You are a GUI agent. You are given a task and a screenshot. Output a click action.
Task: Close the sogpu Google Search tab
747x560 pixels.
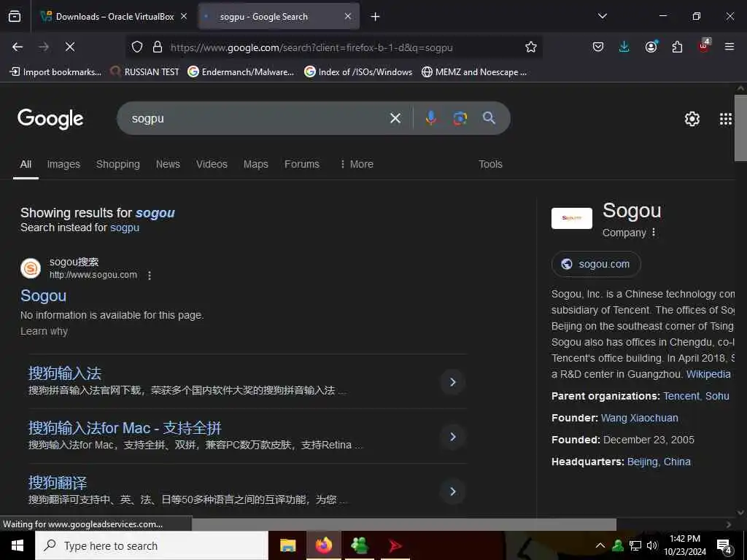click(x=348, y=16)
